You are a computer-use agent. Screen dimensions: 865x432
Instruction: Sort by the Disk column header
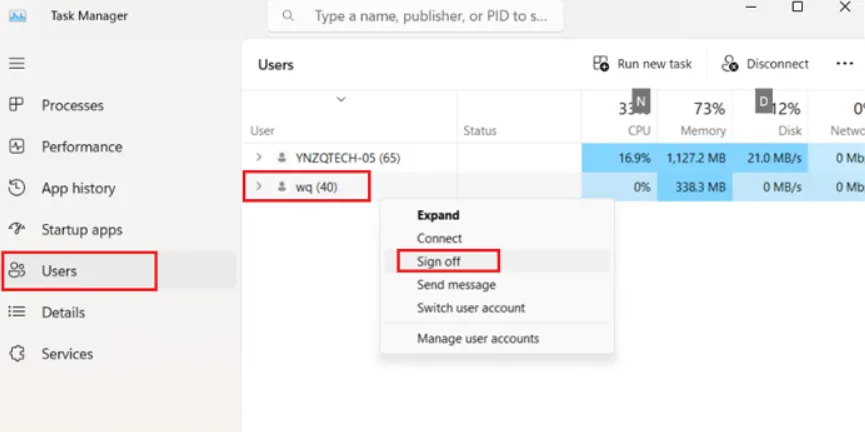(x=790, y=131)
